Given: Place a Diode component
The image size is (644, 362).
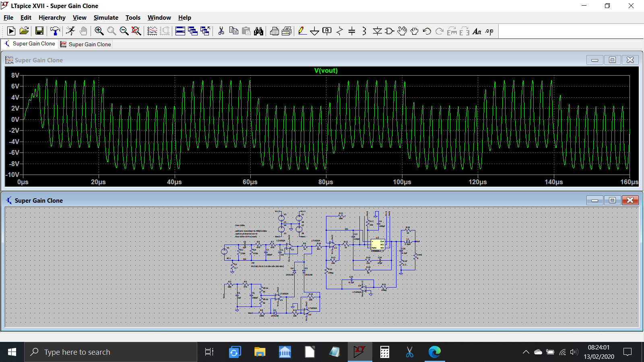Looking at the screenshot, I should (377, 31).
